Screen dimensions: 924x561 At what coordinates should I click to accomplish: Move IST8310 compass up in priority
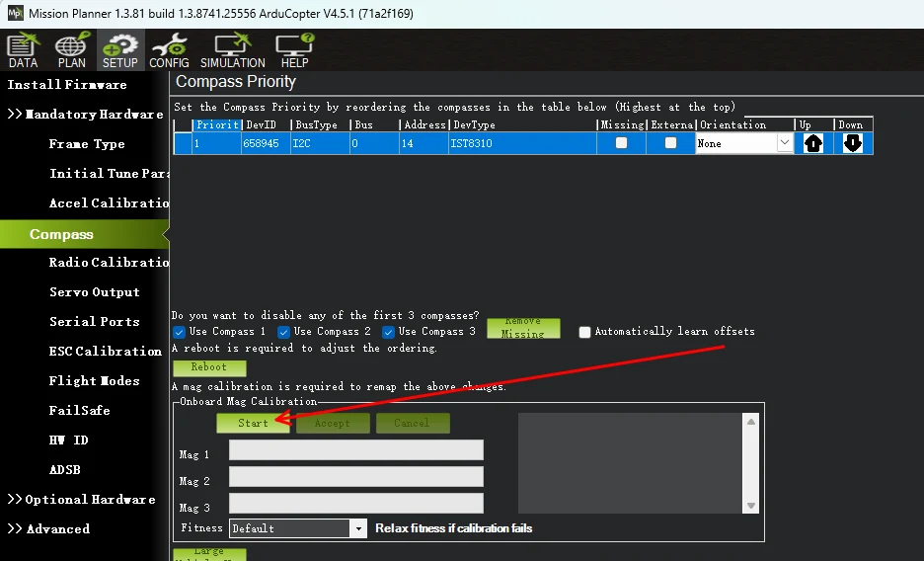coord(813,143)
